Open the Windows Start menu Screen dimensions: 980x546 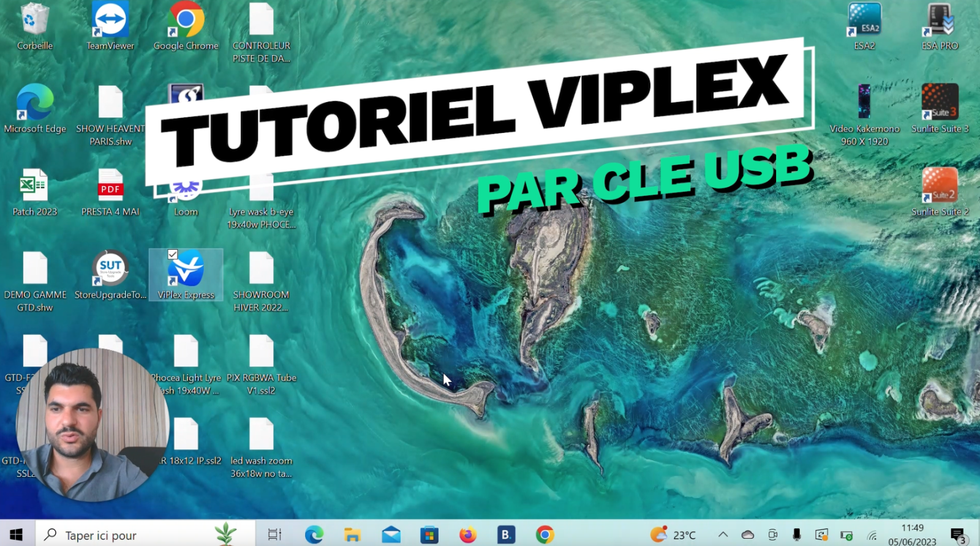click(x=17, y=535)
